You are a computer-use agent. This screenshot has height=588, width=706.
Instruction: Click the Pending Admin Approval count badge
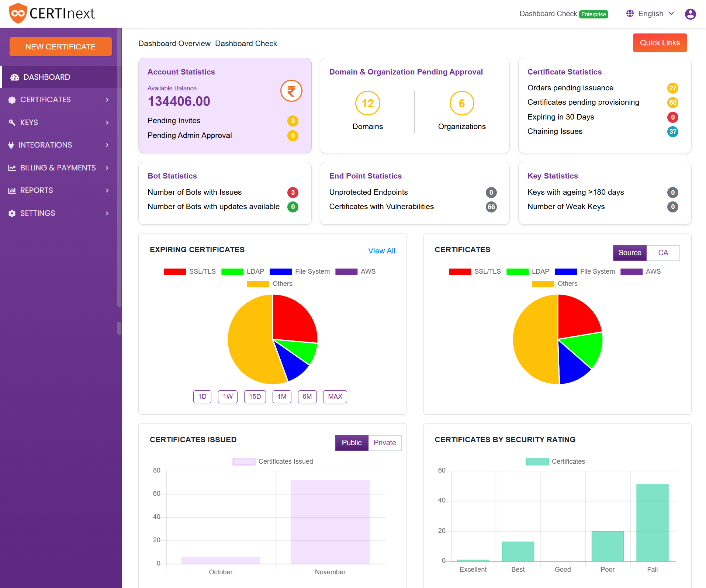[293, 136]
